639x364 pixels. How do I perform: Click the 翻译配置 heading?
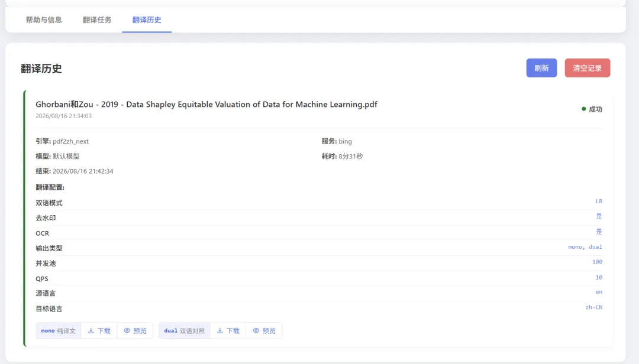coord(50,187)
